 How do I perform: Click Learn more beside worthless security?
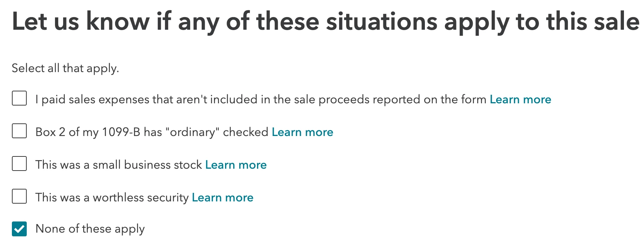[222, 197]
